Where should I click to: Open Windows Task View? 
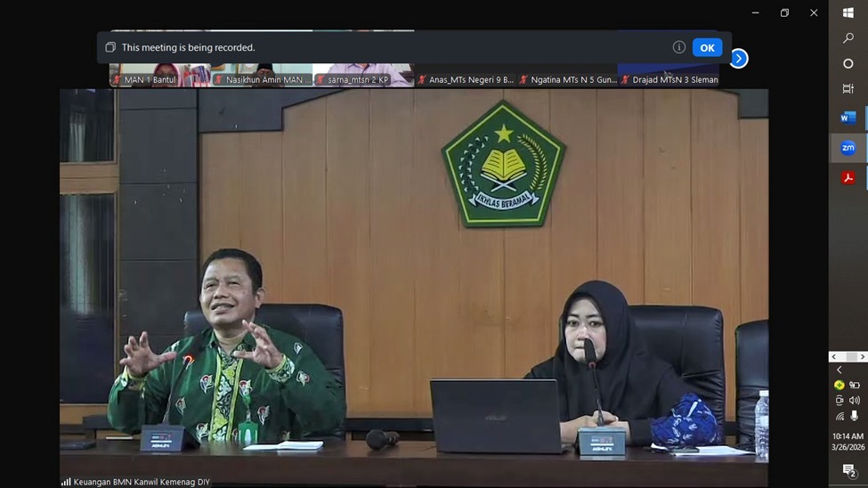pyautogui.click(x=848, y=89)
